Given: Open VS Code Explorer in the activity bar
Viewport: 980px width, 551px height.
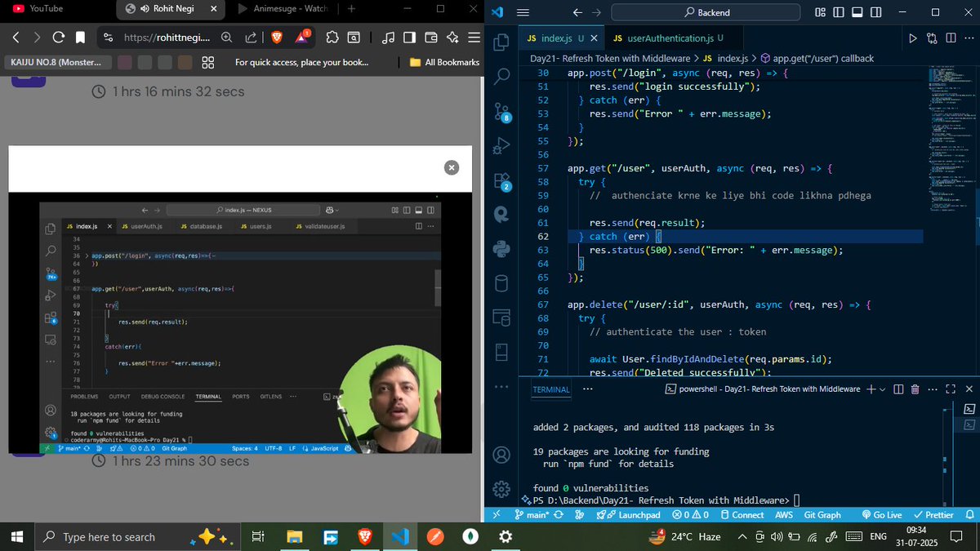Looking at the screenshot, I should pos(501,42).
